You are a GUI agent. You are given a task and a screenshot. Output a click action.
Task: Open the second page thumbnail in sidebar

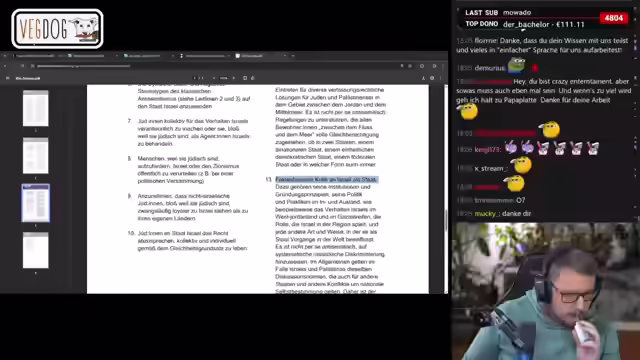click(36, 156)
